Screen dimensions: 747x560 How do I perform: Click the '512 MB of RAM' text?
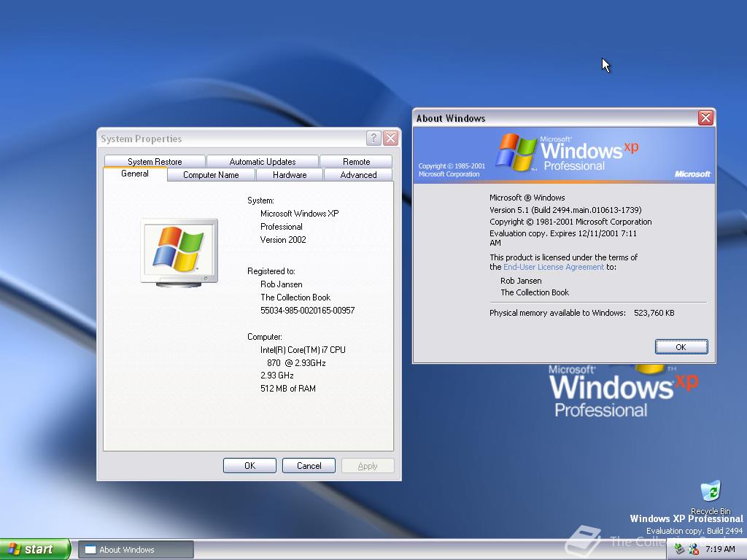click(x=287, y=389)
